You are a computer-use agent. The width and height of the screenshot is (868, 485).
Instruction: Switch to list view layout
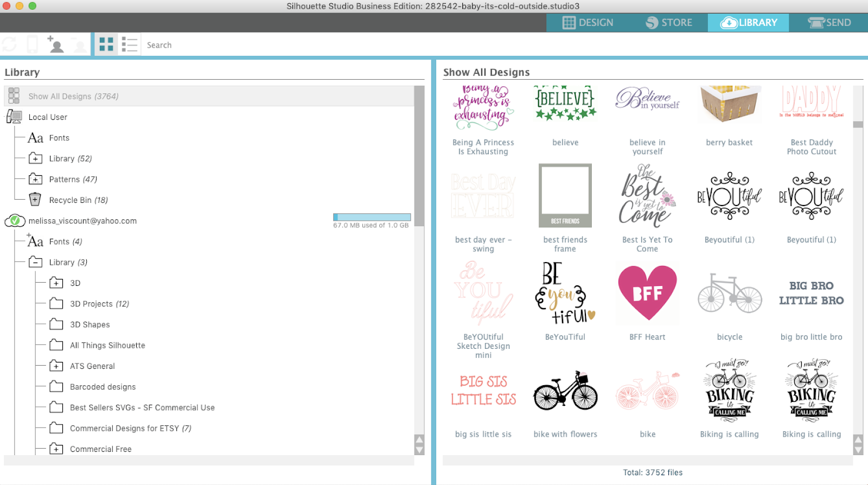(x=129, y=44)
